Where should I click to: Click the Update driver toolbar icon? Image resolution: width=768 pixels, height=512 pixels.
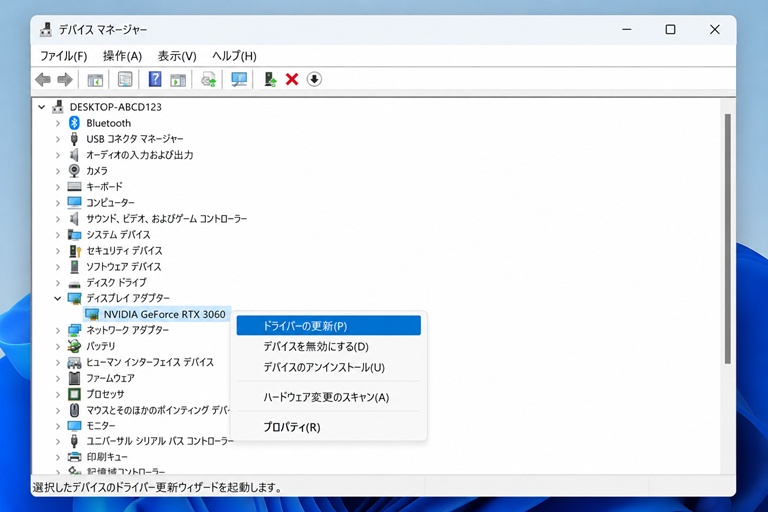pyautogui.click(x=270, y=79)
